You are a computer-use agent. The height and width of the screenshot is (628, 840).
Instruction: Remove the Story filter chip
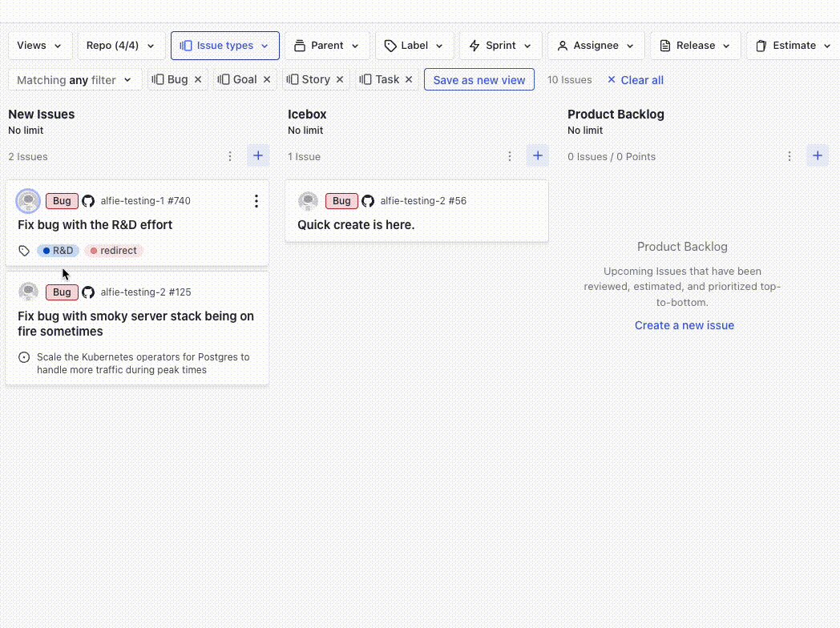[340, 80]
